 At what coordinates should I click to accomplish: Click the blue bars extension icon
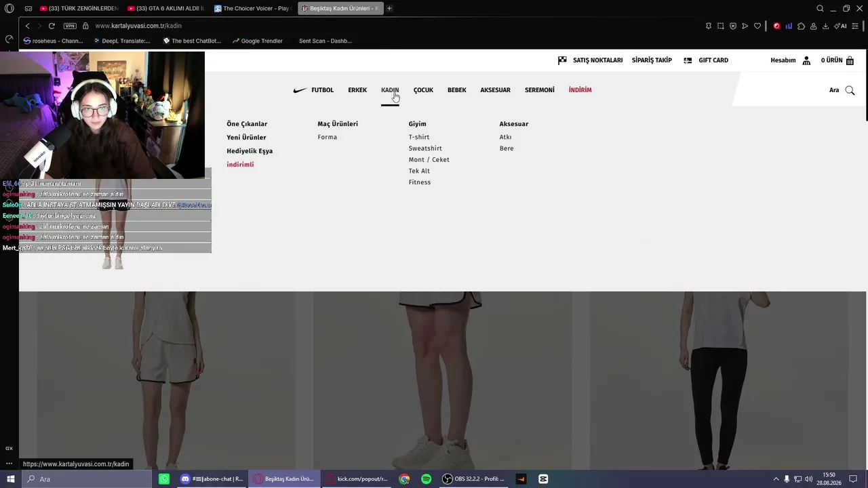click(x=789, y=26)
